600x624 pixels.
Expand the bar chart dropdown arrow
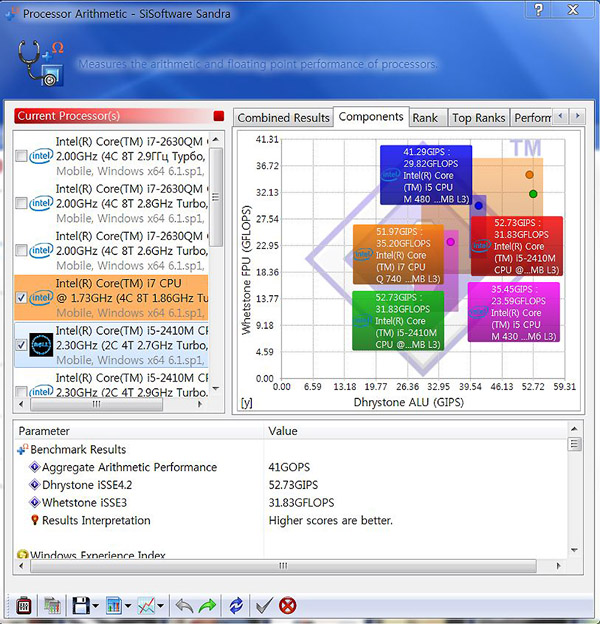point(128,606)
